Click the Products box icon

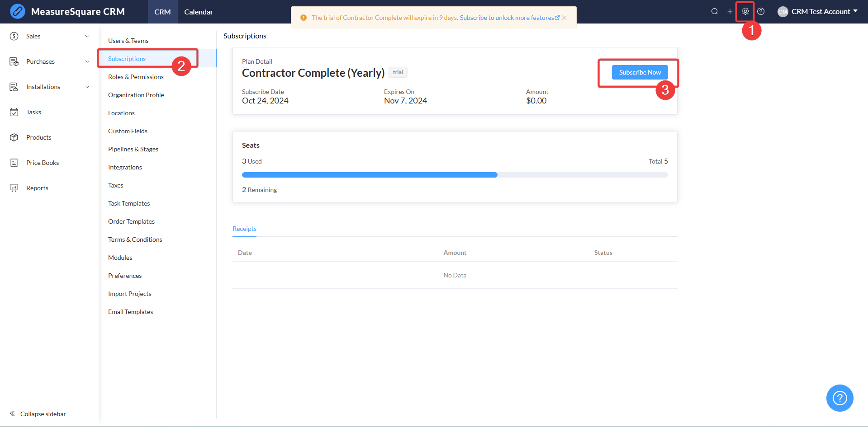[x=14, y=137]
